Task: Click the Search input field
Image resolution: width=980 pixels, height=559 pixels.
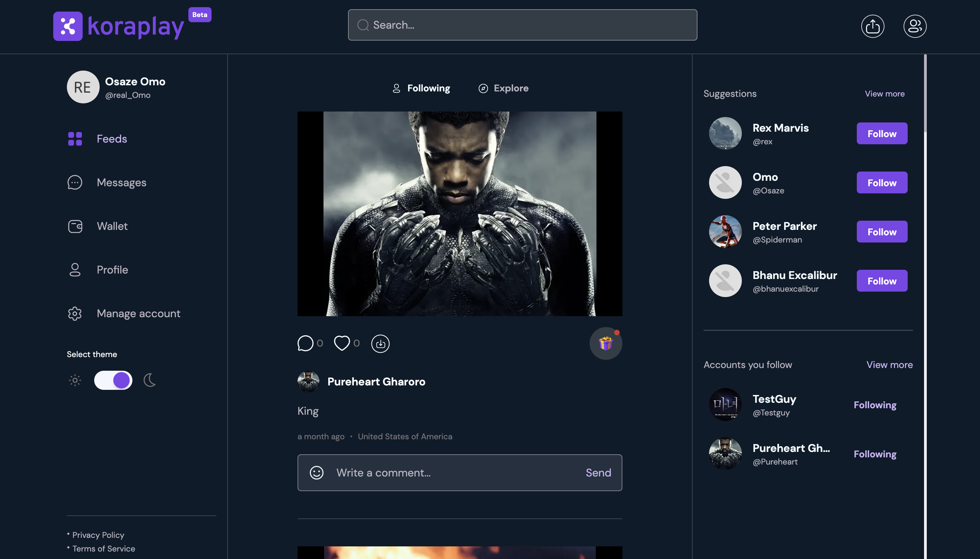Action: [x=522, y=25]
